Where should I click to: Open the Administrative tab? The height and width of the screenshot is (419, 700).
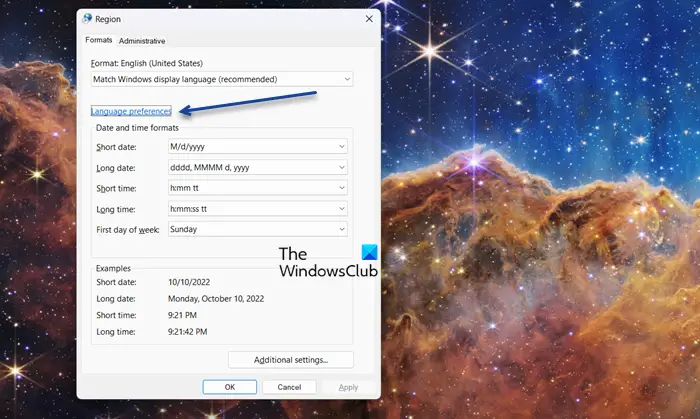pyautogui.click(x=142, y=41)
